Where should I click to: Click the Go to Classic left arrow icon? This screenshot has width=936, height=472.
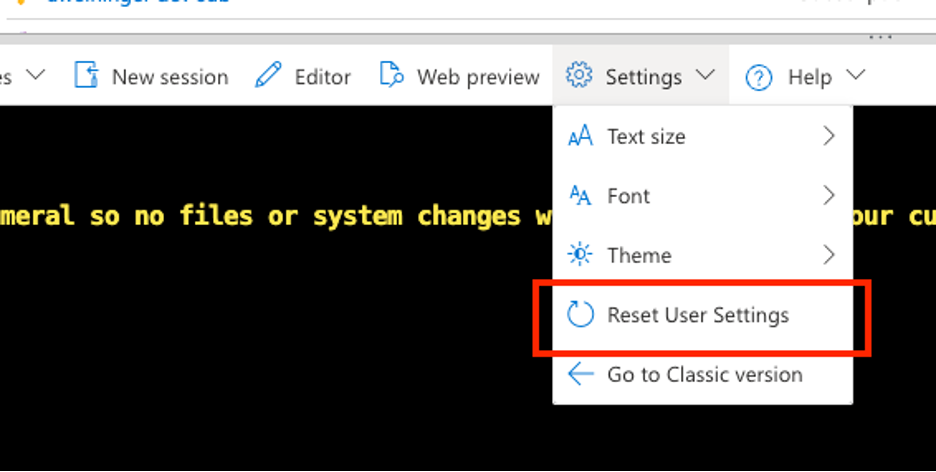tap(580, 375)
